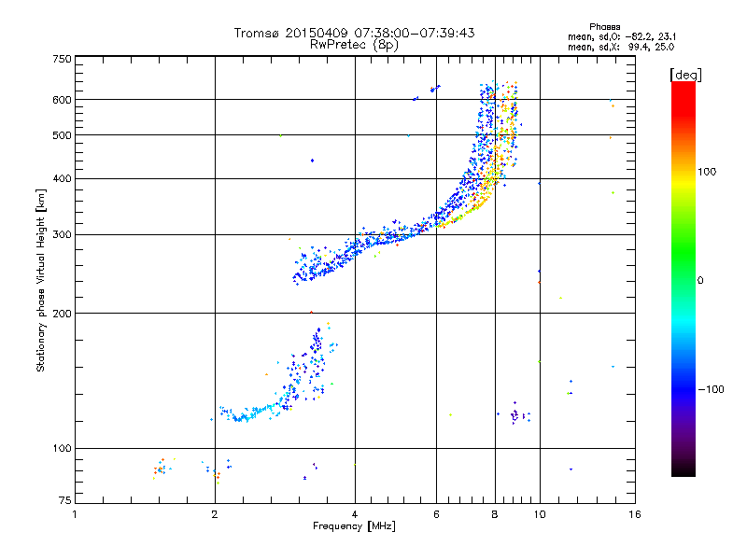747x560 pixels.
Task: Click x-axis tick label '8'
Action: [495, 514]
